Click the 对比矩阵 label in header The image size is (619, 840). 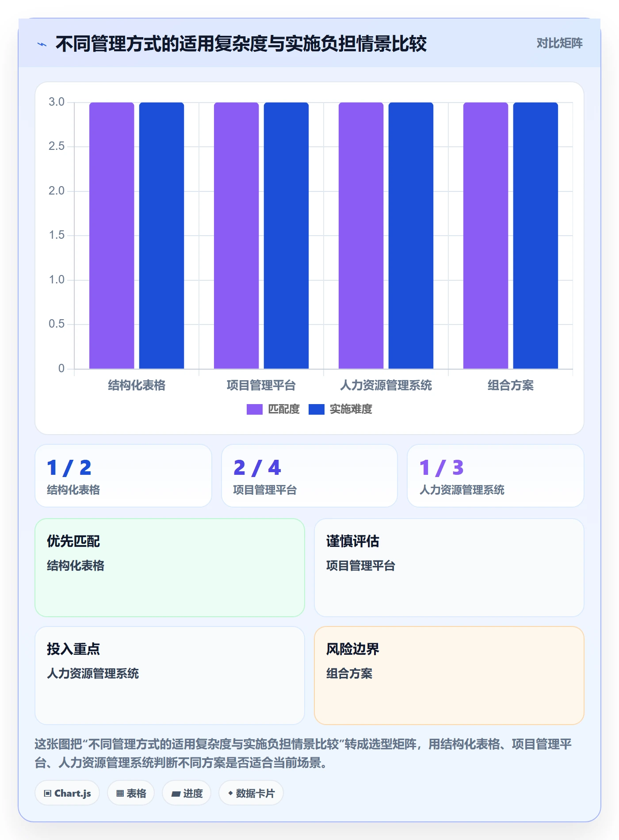pyautogui.click(x=559, y=43)
